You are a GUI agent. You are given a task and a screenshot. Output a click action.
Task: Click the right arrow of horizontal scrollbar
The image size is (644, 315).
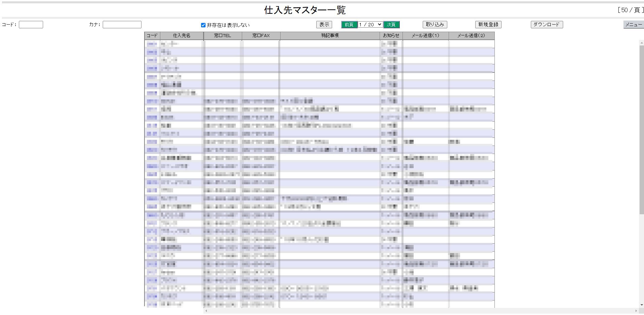tap(636, 311)
